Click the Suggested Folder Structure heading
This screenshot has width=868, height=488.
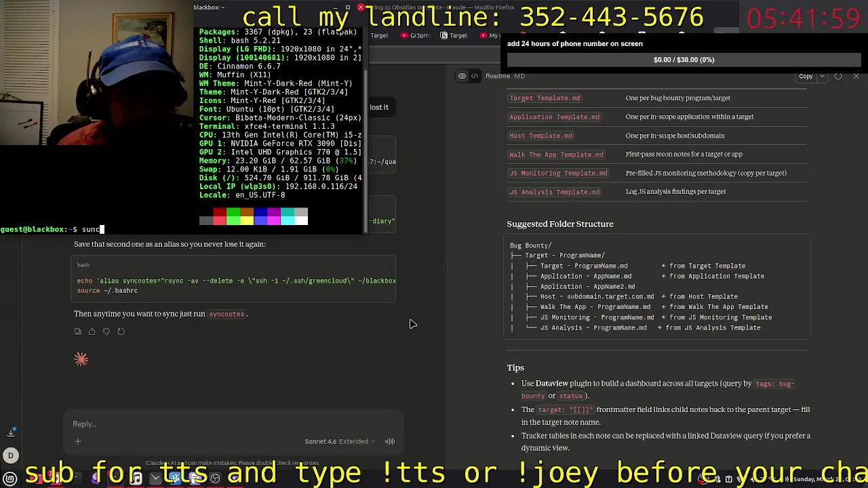point(560,224)
